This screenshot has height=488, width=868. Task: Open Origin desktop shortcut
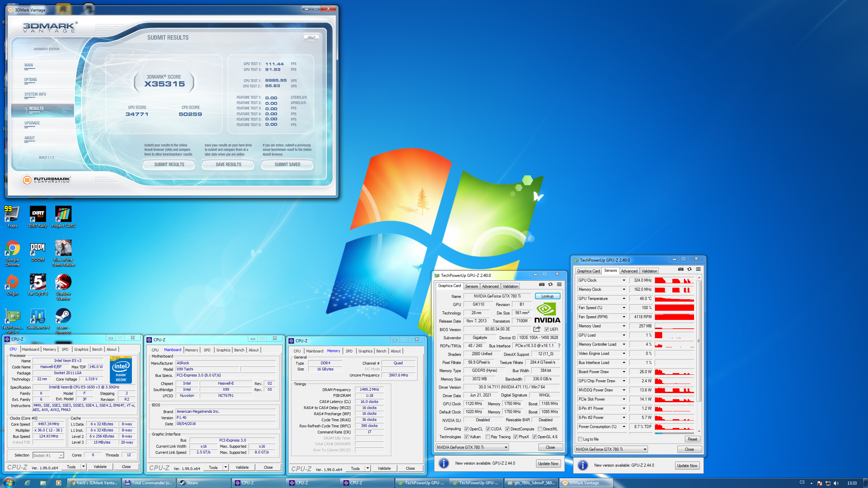12,285
